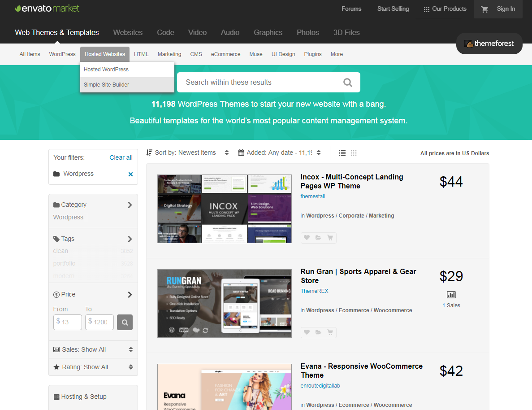Open the Sort by Newest items dropdown
This screenshot has height=410, width=532.
pyautogui.click(x=188, y=153)
